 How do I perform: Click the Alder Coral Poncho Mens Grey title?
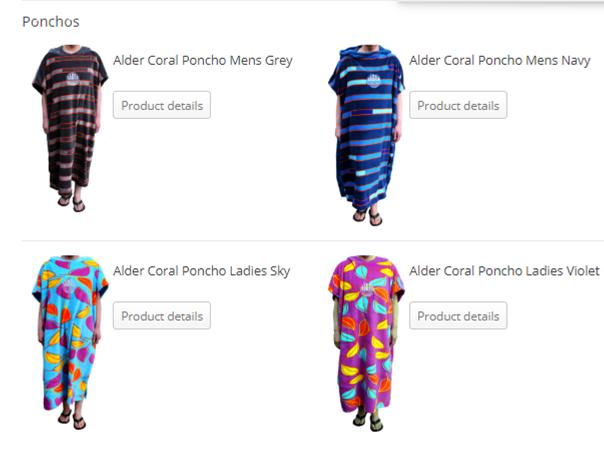(203, 61)
